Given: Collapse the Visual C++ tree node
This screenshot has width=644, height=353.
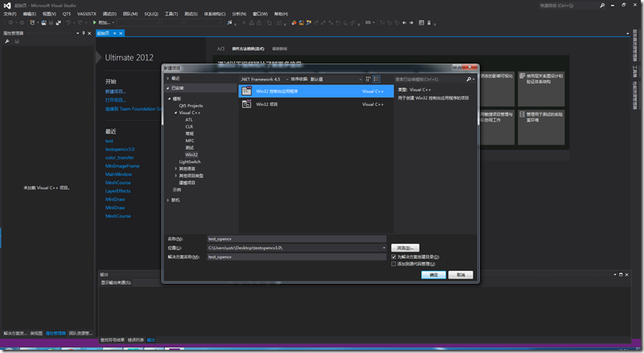Looking at the screenshot, I should click(x=175, y=113).
